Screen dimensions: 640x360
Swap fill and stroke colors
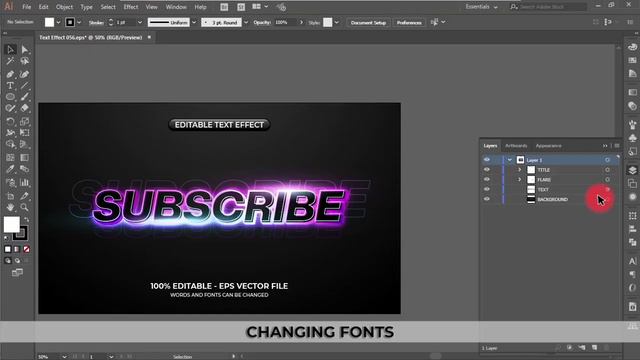pos(26,220)
